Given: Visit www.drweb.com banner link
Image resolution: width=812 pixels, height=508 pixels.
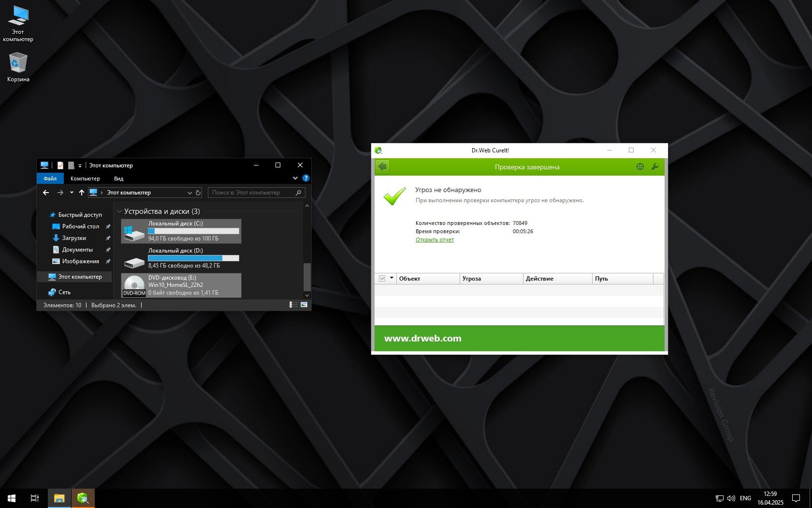Looking at the screenshot, I should [423, 338].
